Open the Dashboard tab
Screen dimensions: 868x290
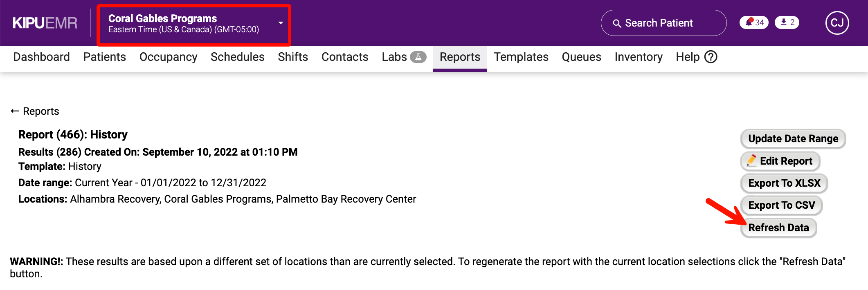click(x=41, y=57)
